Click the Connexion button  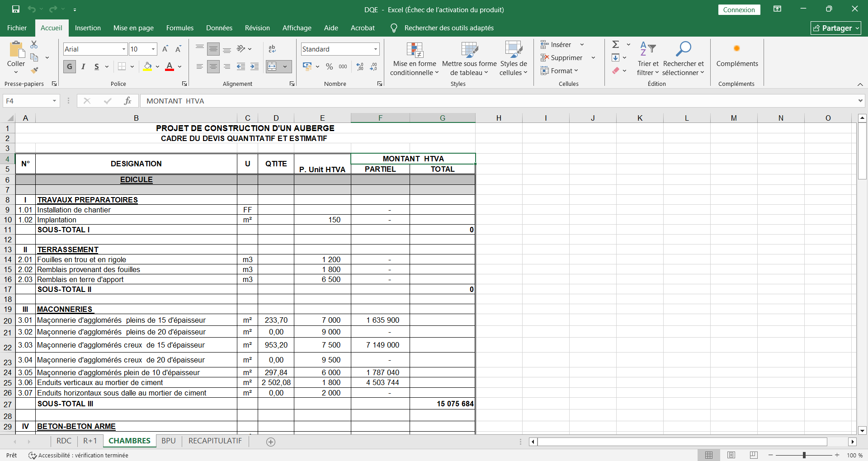[739, 9]
